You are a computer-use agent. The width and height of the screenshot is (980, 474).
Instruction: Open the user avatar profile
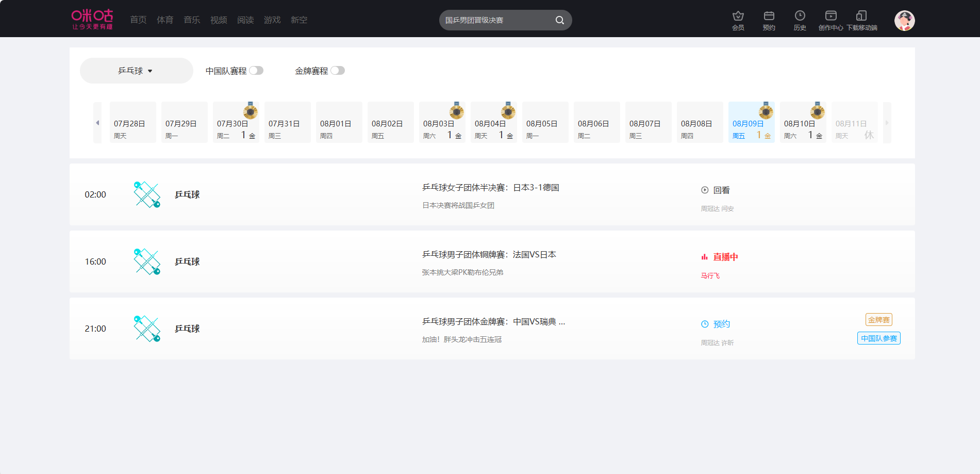pyautogui.click(x=904, y=21)
